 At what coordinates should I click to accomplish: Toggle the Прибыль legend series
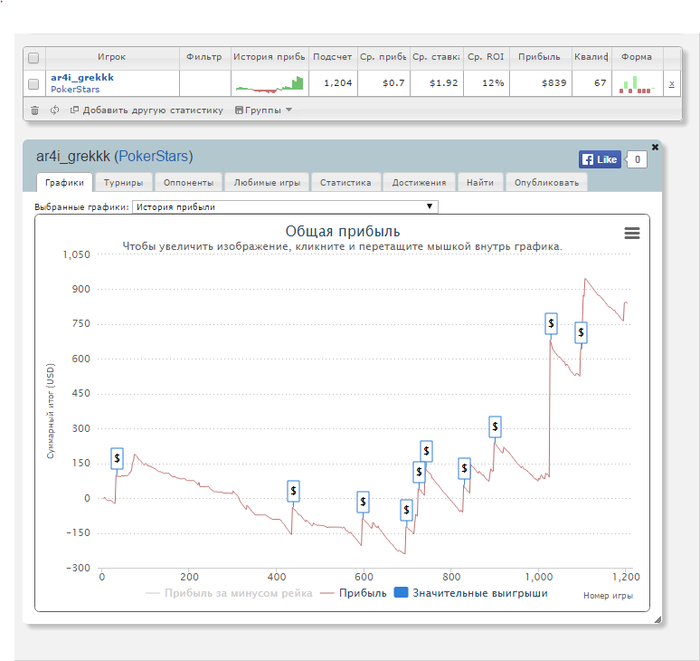(354, 593)
